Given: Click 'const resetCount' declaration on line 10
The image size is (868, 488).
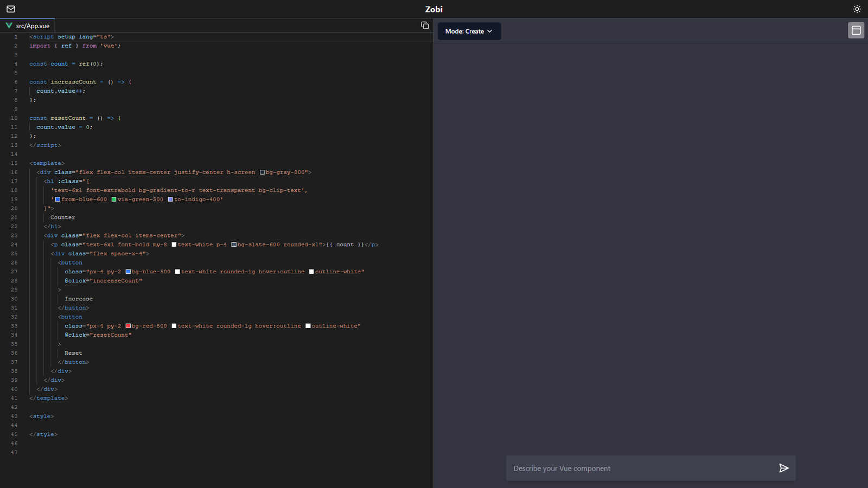Looking at the screenshot, I should (x=58, y=118).
